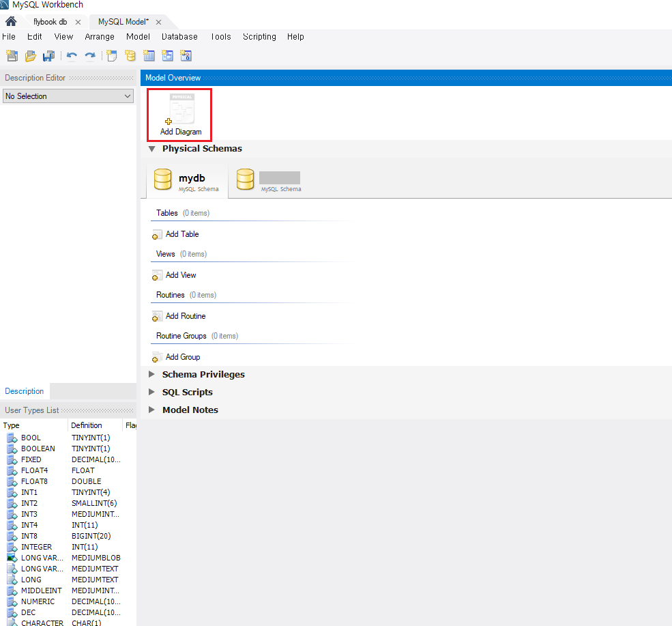This screenshot has height=626, width=672.
Task: Select the INT3 user type row
Action: [69, 514]
